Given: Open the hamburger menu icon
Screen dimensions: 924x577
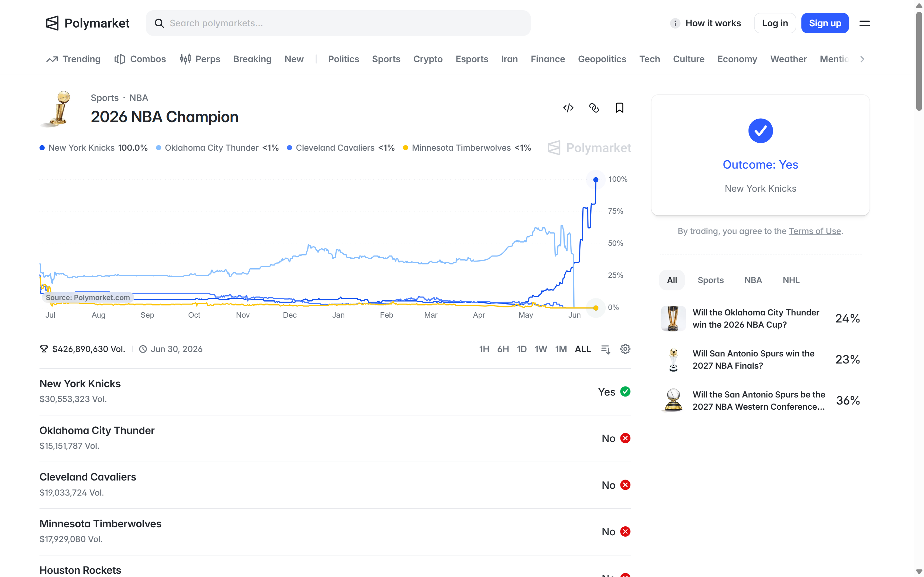Looking at the screenshot, I should 864,23.
